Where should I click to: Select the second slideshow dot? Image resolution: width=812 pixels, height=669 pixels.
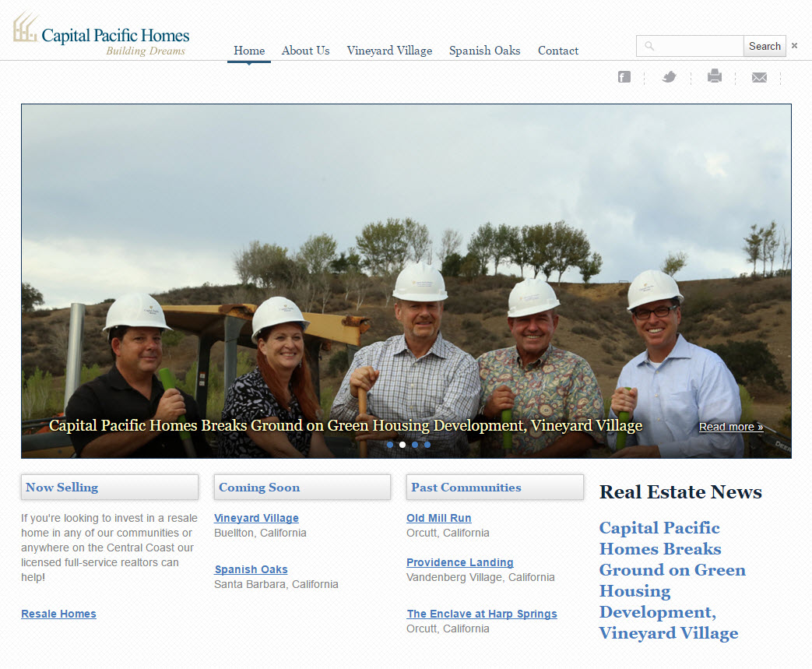402,445
